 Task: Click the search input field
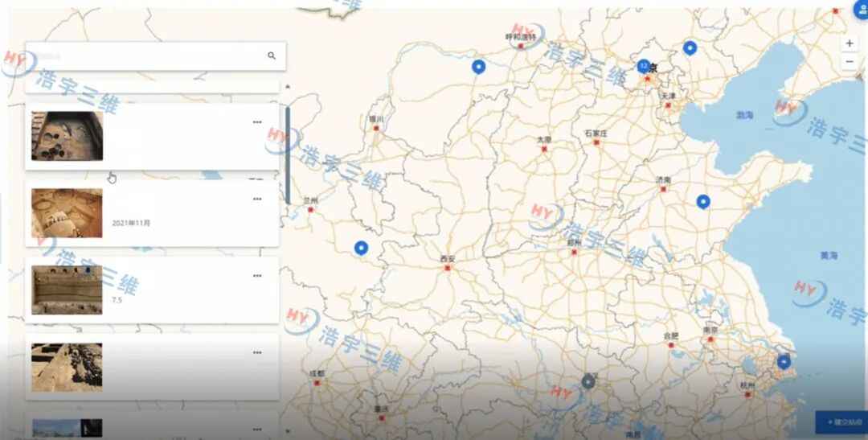(x=145, y=56)
